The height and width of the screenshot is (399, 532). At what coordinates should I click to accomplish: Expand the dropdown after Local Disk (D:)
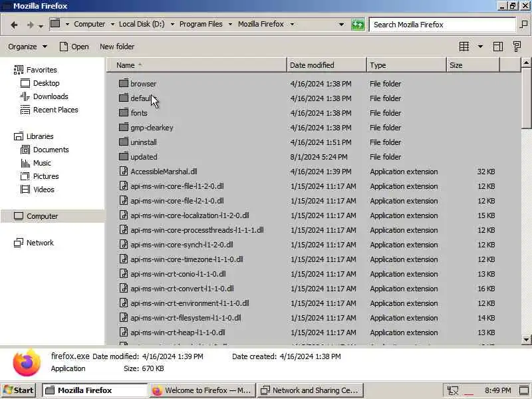(x=172, y=25)
